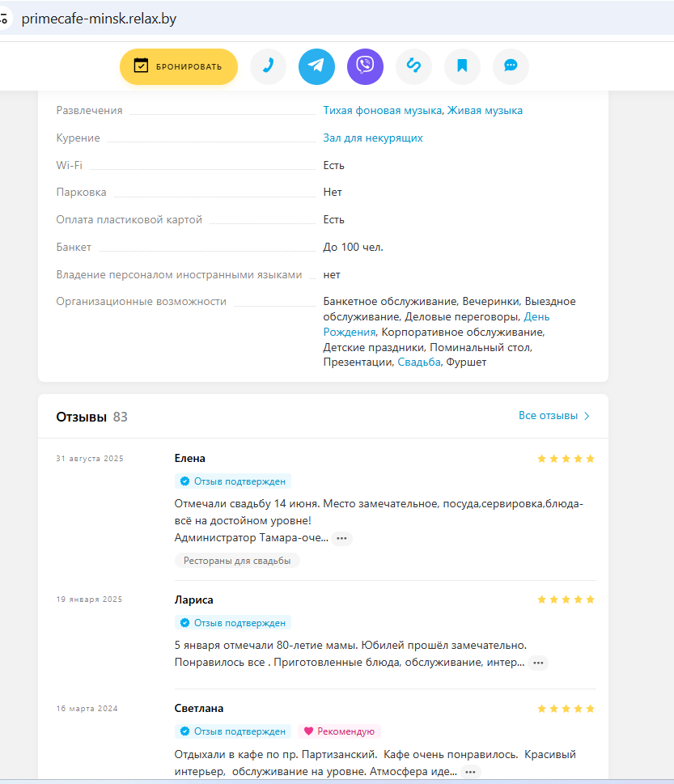Open the Все отзывы link
The image size is (674, 784).
[554, 416]
